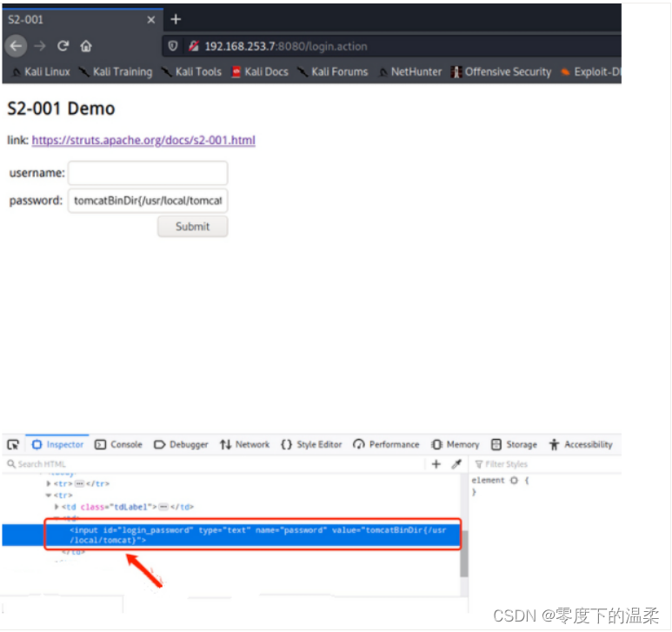Screen dimensions: 672x632
Task: Click the shield tracking protection icon
Action: pyautogui.click(x=172, y=46)
